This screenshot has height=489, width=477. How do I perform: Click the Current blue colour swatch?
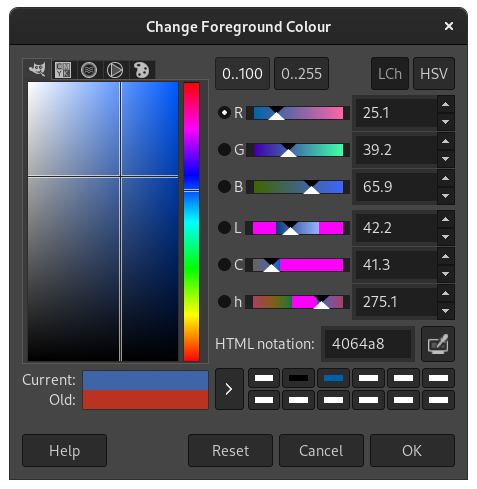pyautogui.click(x=145, y=380)
